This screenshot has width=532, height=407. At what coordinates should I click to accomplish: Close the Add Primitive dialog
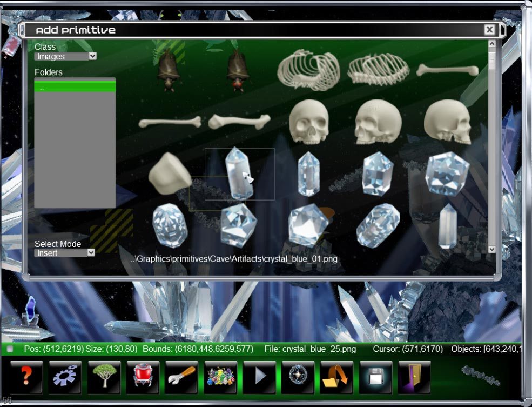[489, 30]
